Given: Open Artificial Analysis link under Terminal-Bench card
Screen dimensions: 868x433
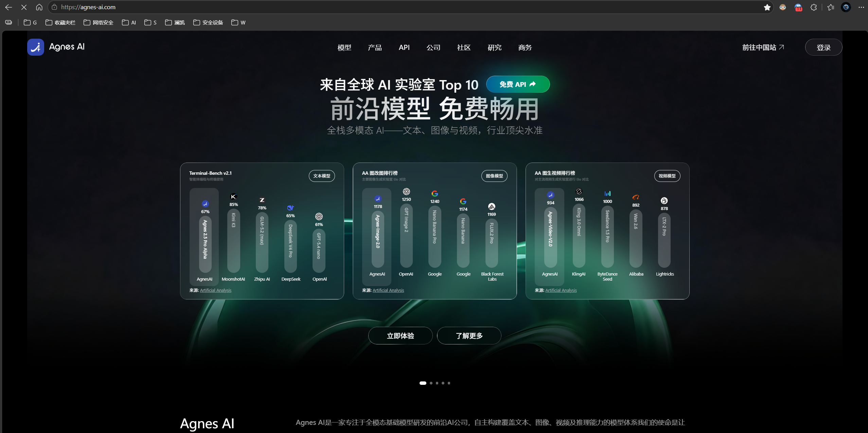Looking at the screenshot, I should (x=215, y=290).
